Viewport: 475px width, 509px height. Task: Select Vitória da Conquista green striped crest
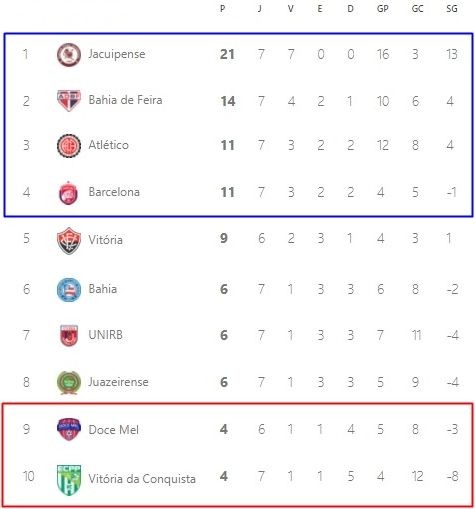point(69,480)
